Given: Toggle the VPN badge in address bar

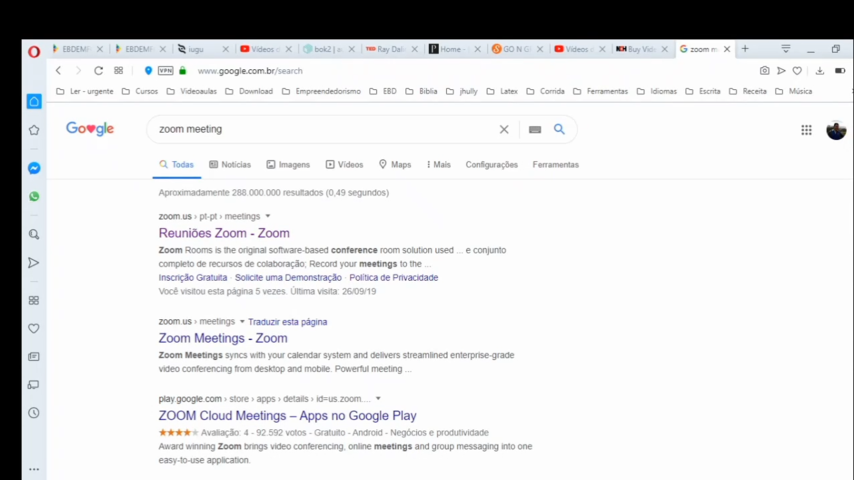Looking at the screenshot, I should click(x=165, y=71).
